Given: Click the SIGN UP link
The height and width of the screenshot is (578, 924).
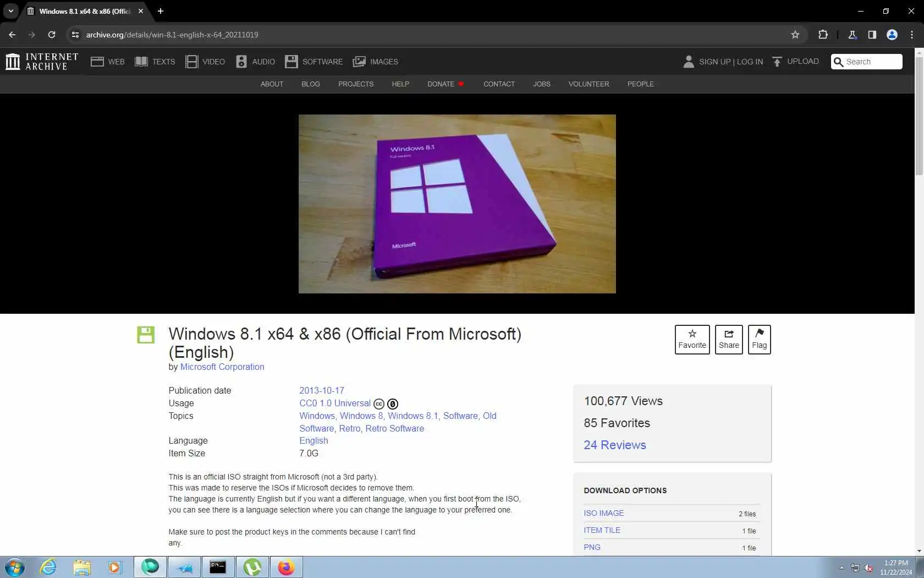Looking at the screenshot, I should coord(714,62).
